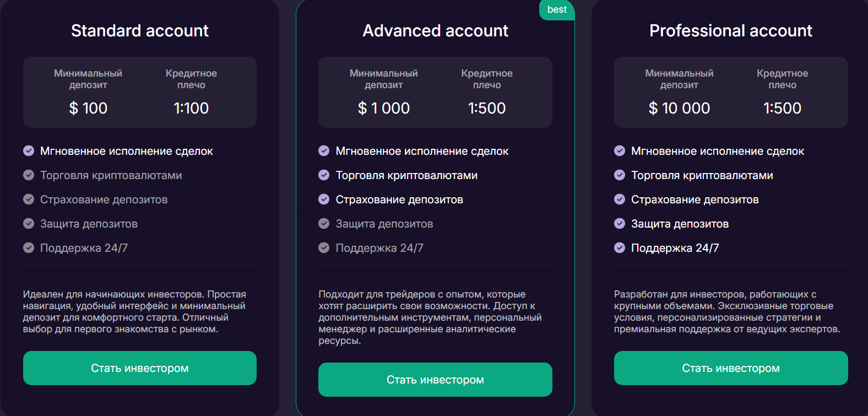Viewport: 868px width, 416px height.
Task: Click Advanced 'Страхование депозитов' check icon
Action: pyautogui.click(x=324, y=199)
